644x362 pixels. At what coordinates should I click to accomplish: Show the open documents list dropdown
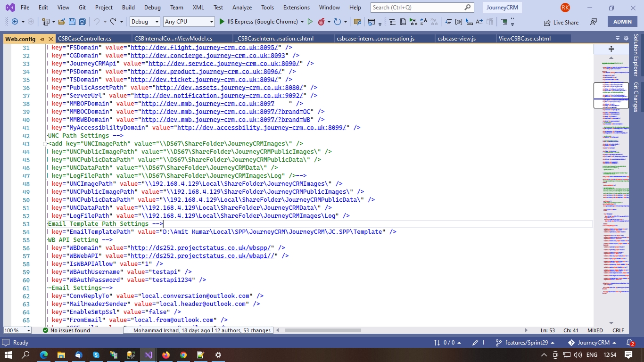618,38
